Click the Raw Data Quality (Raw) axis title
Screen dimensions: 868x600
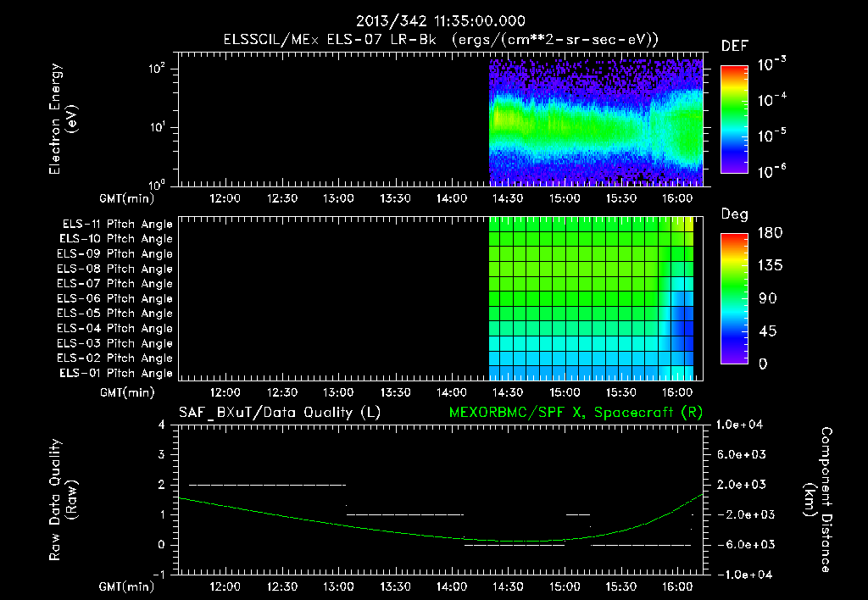pos(63,499)
